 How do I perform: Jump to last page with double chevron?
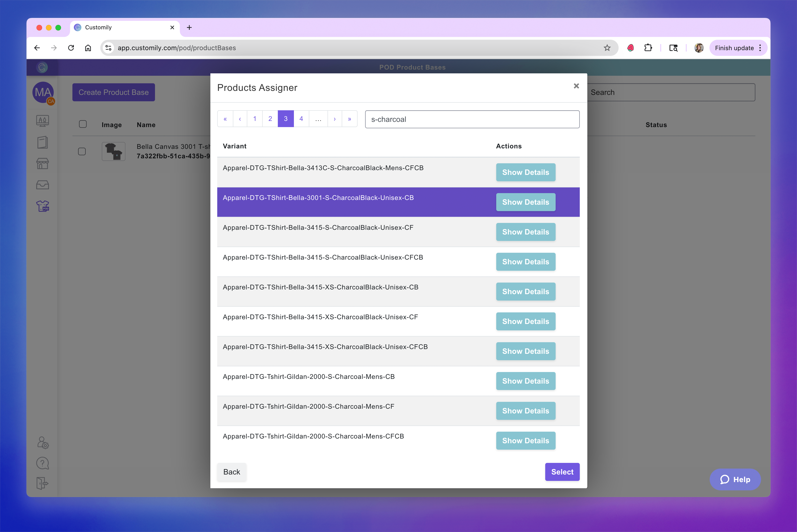350,119
